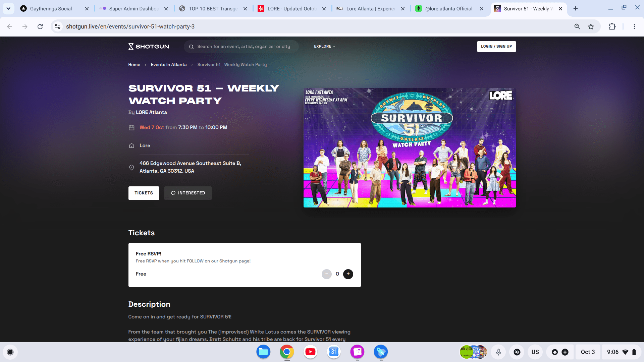Screen dimensions: 644x362
Task: Click the 466 Edgewood Avenue address
Action: pyautogui.click(x=190, y=167)
